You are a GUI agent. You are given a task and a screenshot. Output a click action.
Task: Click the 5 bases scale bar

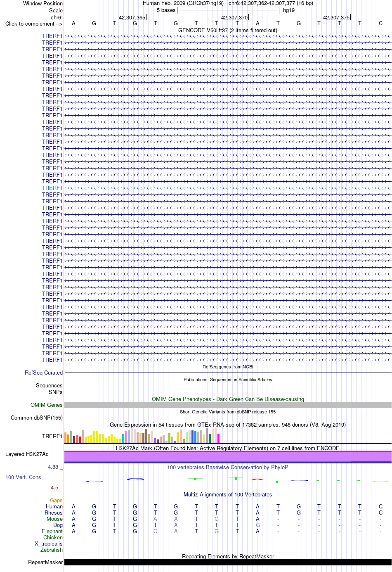pyautogui.click(x=228, y=10)
